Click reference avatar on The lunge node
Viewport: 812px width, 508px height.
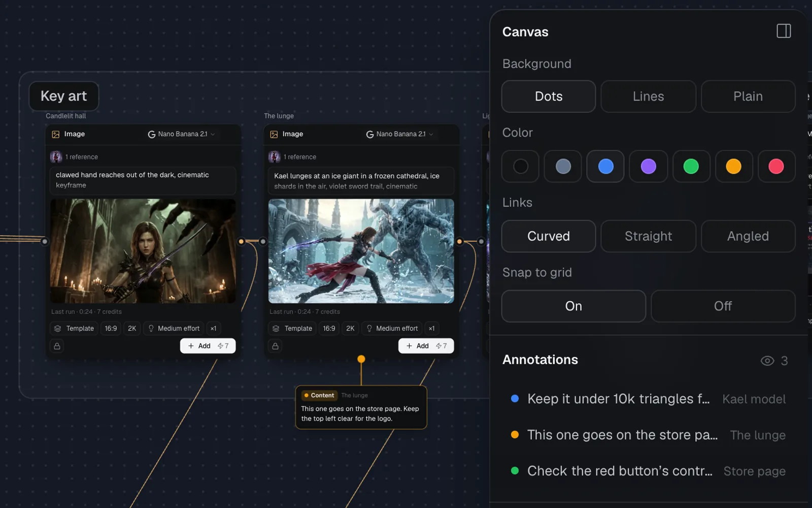(274, 156)
